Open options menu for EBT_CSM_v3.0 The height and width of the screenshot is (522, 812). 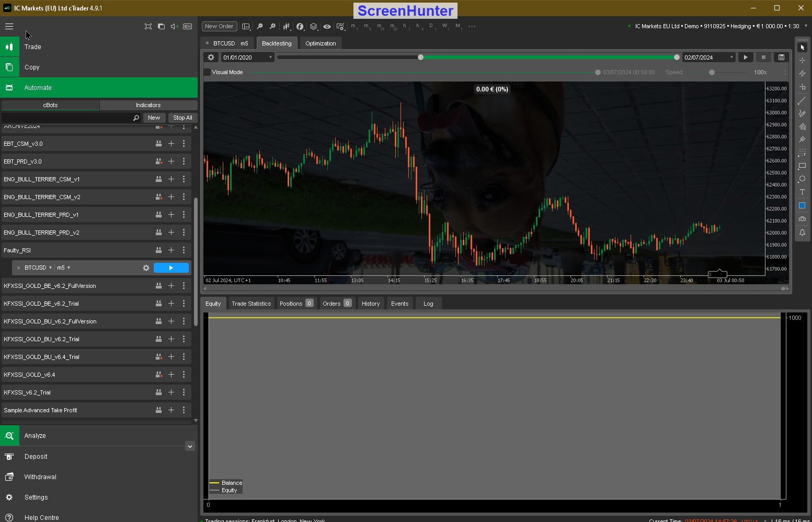coord(184,144)
